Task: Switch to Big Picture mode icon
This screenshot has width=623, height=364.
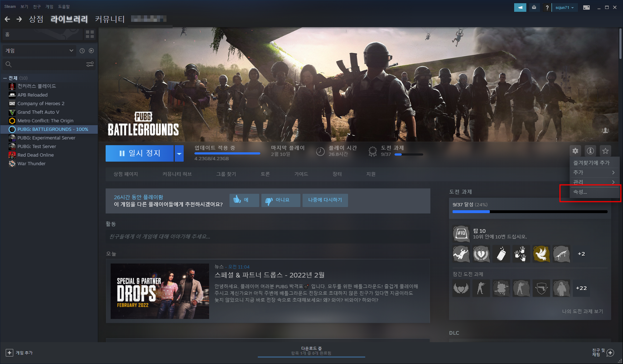Action: click(x=586, y=7)
